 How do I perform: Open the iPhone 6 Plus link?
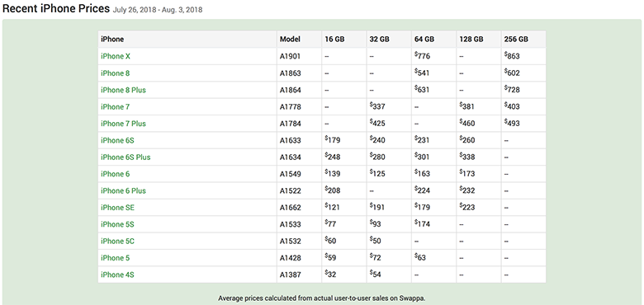coord(123,190)
